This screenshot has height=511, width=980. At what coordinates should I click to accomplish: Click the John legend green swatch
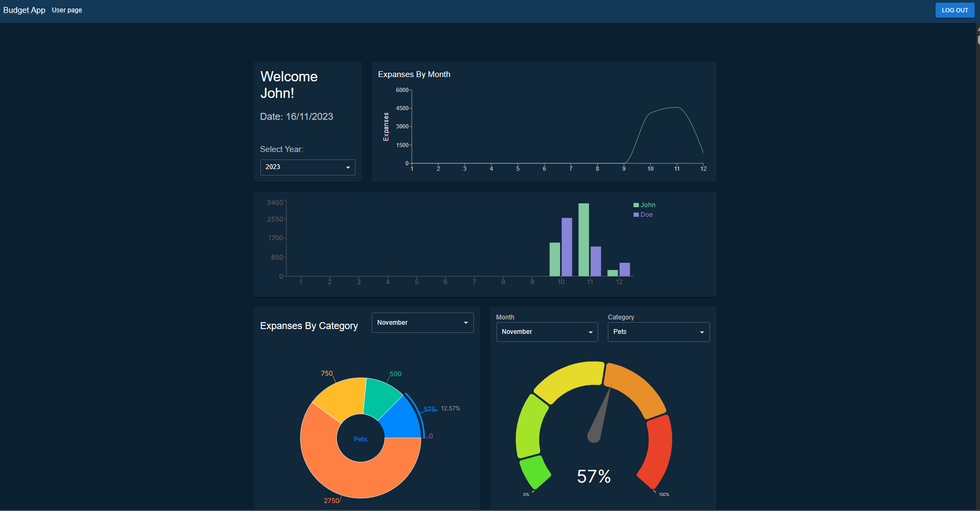(636, 205)
